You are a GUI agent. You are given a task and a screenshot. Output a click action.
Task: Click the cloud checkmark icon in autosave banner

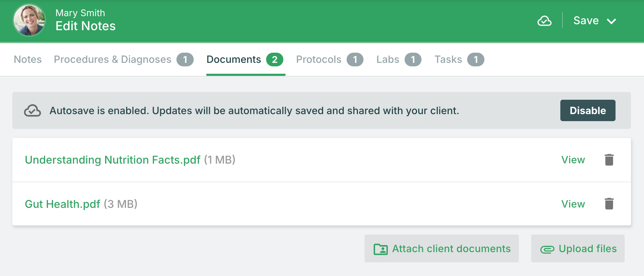pos(32,111)
